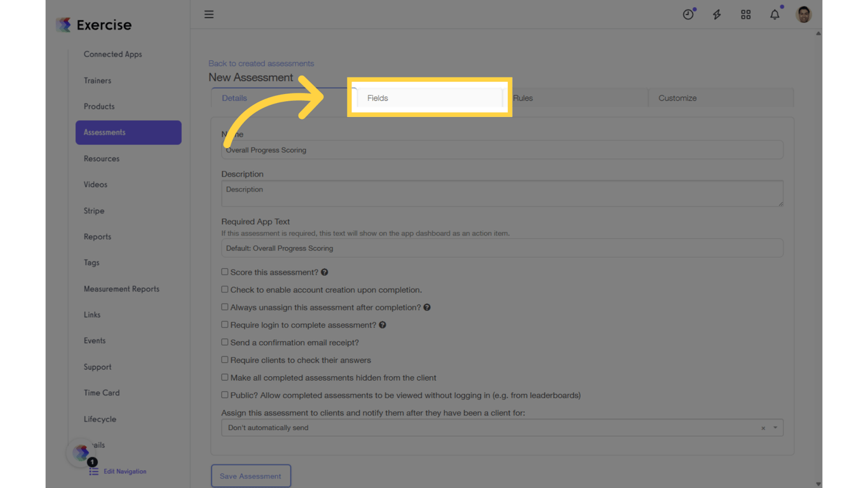Open the chat widget bubble
Image resolution: width=868 pixels, height=488 pixels.
pos(81,452)
